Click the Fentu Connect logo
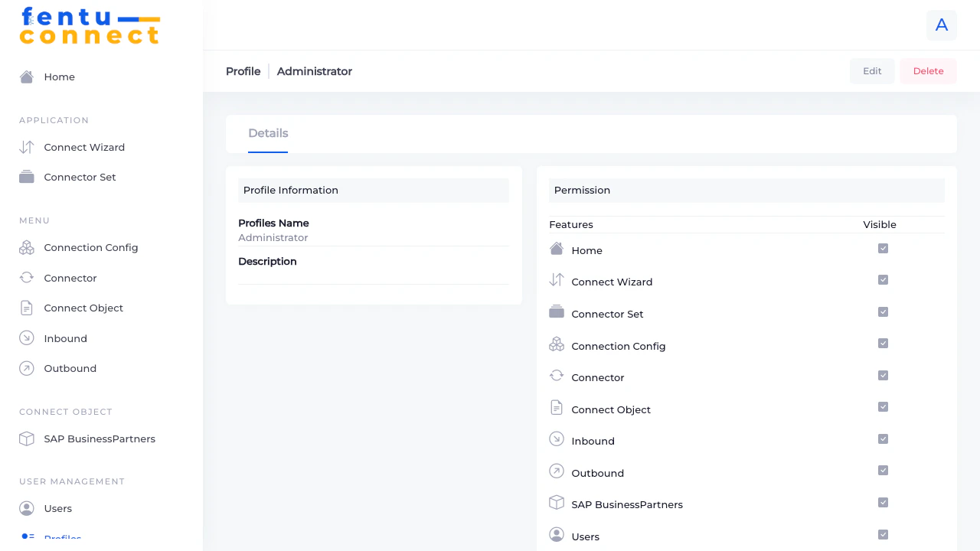The image size is (980, 551). coord(90,26)
